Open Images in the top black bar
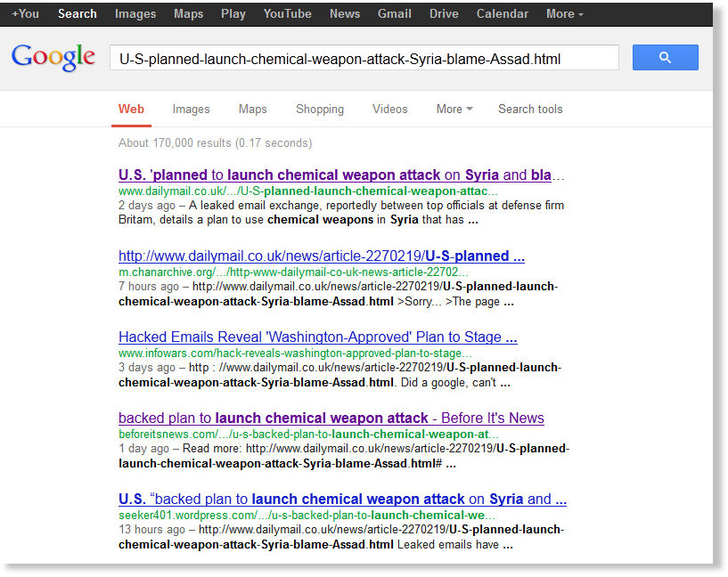 click(x=135, y=14)
